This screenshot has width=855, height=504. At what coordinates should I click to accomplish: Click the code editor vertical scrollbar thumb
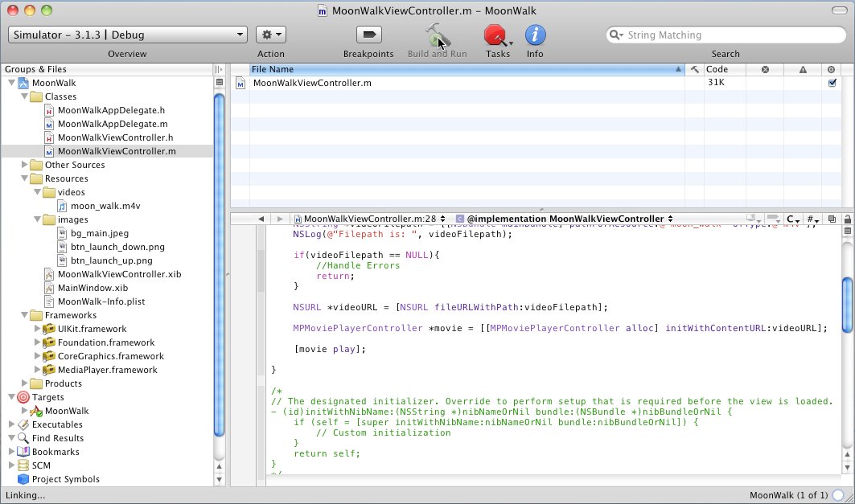tap(848, 305)
